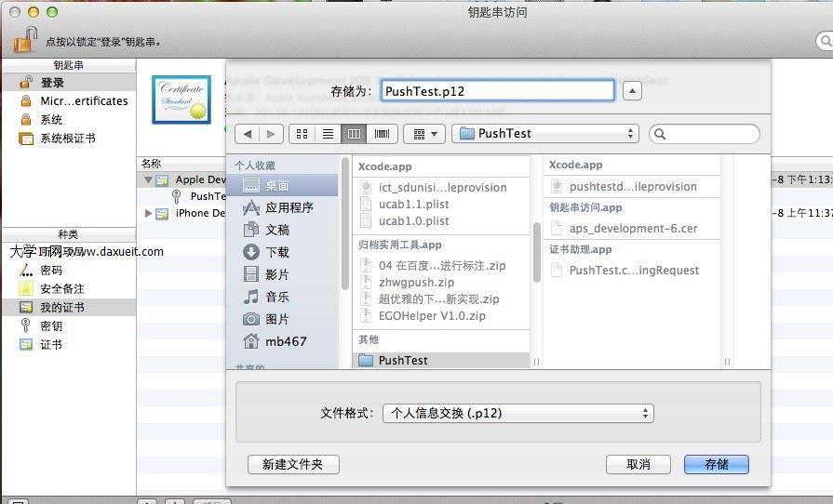Click the 取消 button
Viewport: 833px width, 504px height.
point(638,464)
